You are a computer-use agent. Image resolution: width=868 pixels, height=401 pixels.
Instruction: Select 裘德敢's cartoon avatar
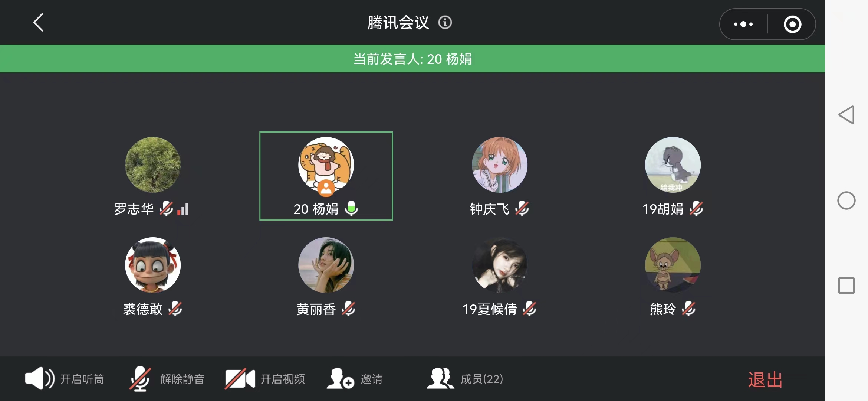pos(153,265)
